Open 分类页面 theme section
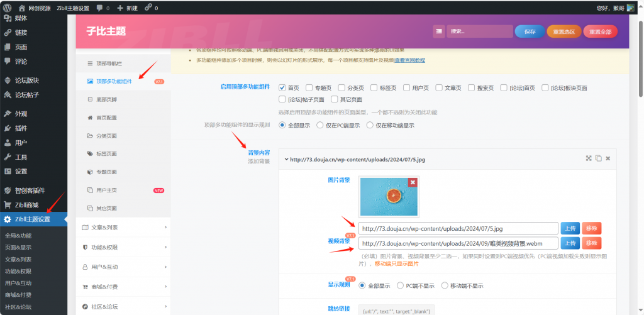Image resolution: width=644 pixels, height=315 pixels. coord(123,136)
